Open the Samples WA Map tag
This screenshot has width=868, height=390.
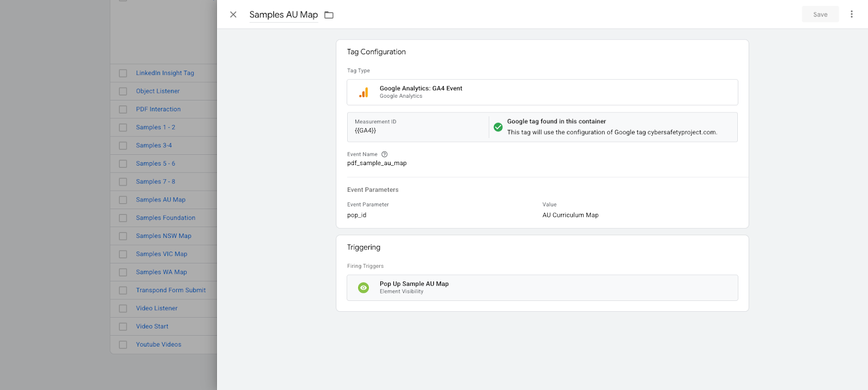tap(161, 272)
